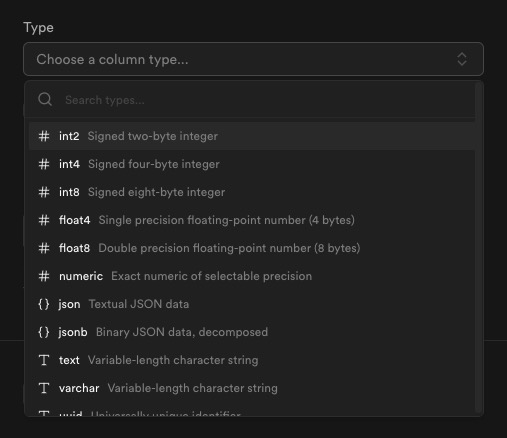Click the hash icon beside int2
The width and height of the screenshot is (507, 438).
pyautogui.click(x=44, y=136)
